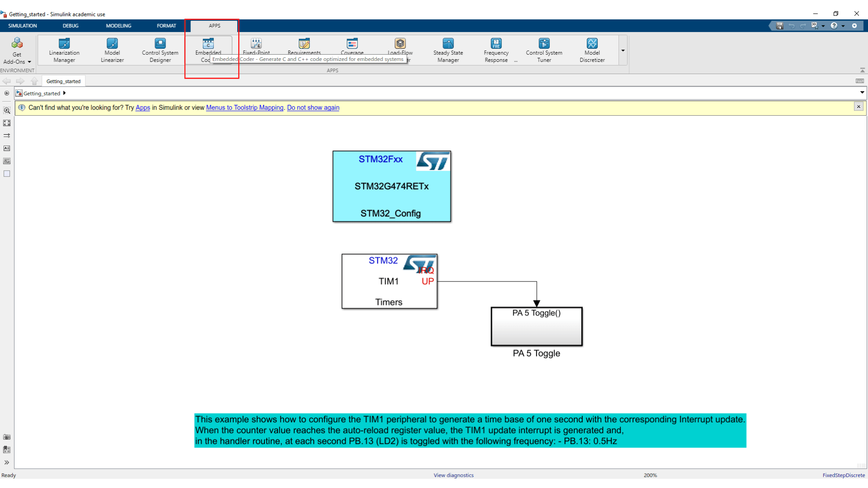This screenshot has height=488, width=868.
Task: Select the PA 5 Toggle subsystem block
Action: click(537, 327)
